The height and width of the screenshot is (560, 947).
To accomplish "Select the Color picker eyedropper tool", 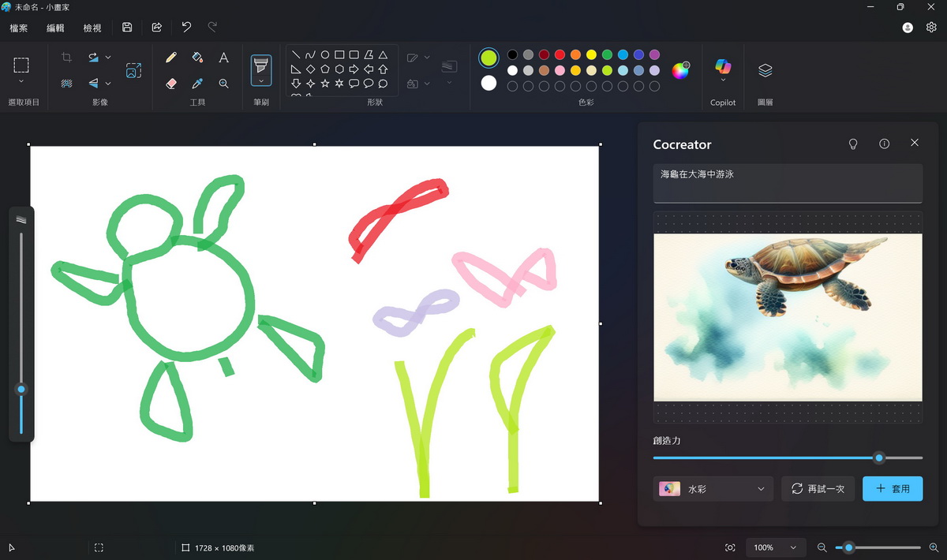I will coord(197,83).
